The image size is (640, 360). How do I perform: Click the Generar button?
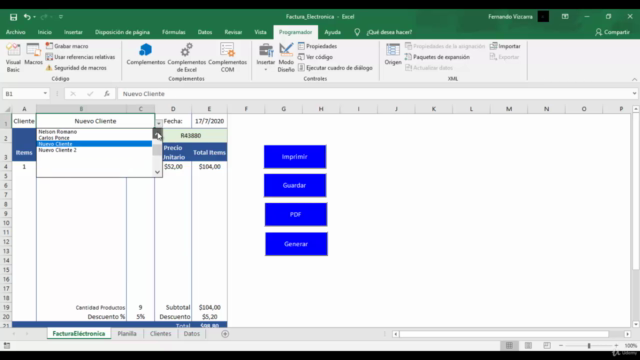[x=296, y=244]
